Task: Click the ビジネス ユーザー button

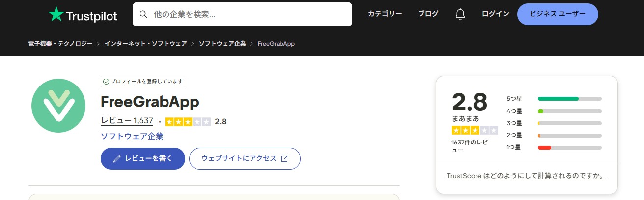Action: pos(557,14)
